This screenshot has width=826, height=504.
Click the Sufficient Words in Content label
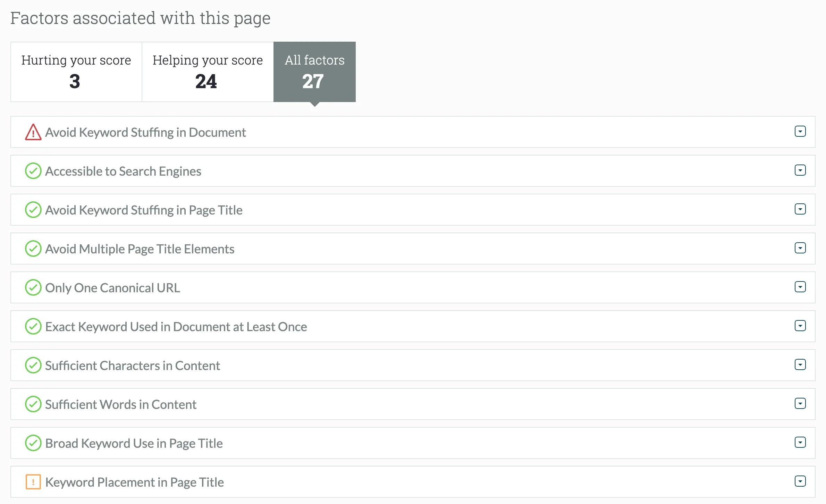(121, 405)
